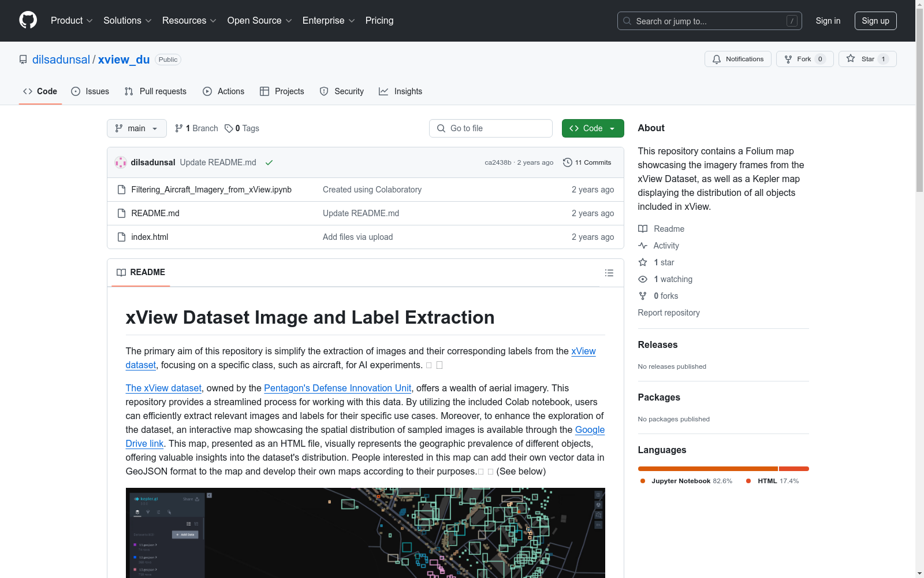Expand the main branch dropdown
Image resolution: width=924 pixels, height=578 pixels.
(136, 128)
